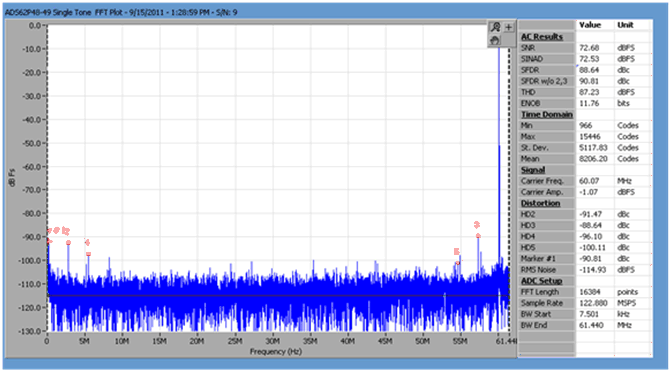Click the St. Dev. value 5117.83

[593, 148]
